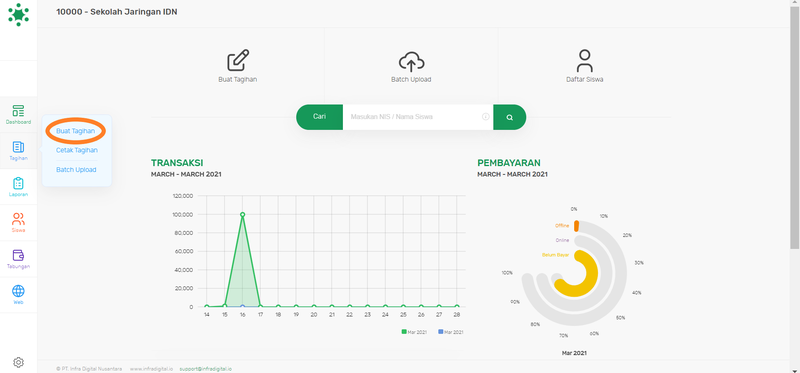Click the 120,000 y-axis label
The image size is (800, 373).
(x=182, y=196)
